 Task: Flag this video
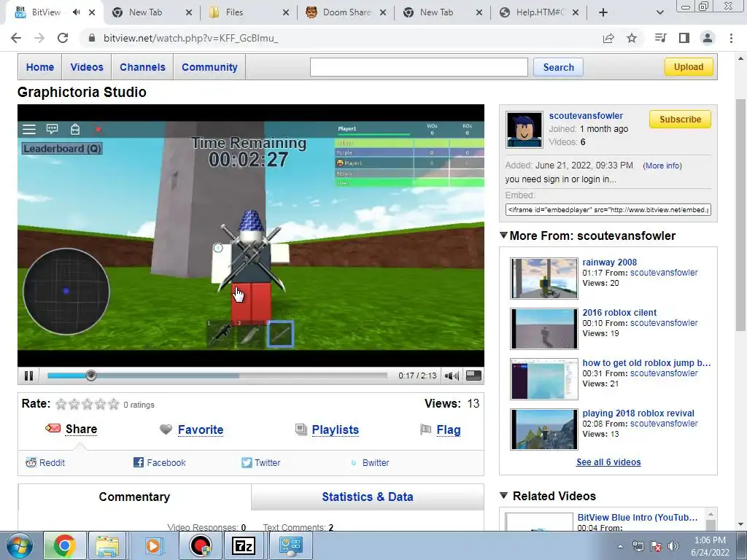[449, 429]
